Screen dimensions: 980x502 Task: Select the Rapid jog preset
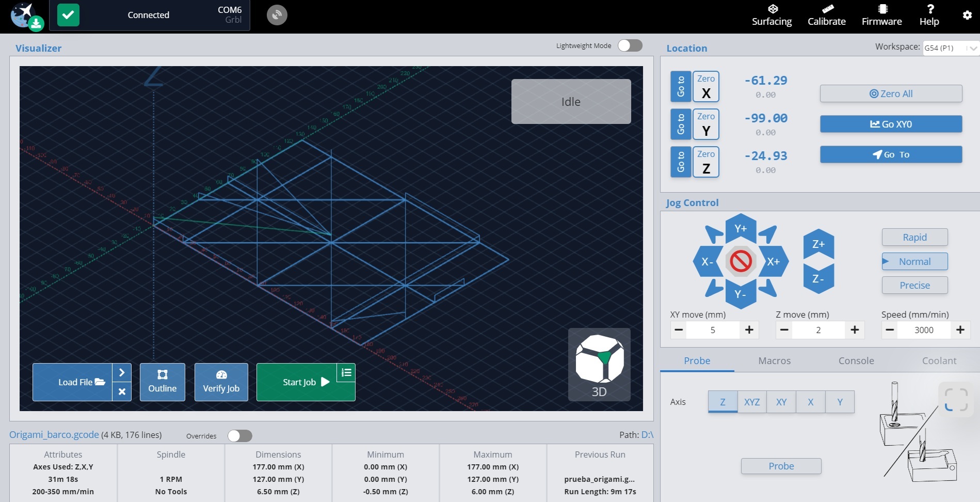pyautogui.click(x=914, y=238)
